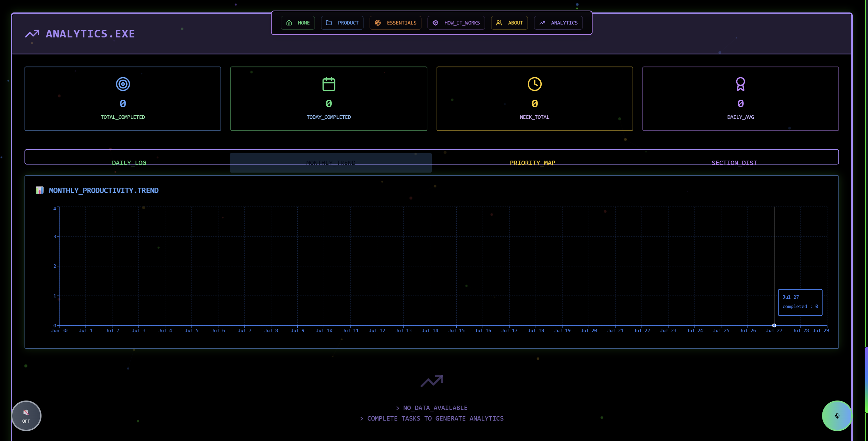Toggle the sound OFF mute button

(26, 415)
